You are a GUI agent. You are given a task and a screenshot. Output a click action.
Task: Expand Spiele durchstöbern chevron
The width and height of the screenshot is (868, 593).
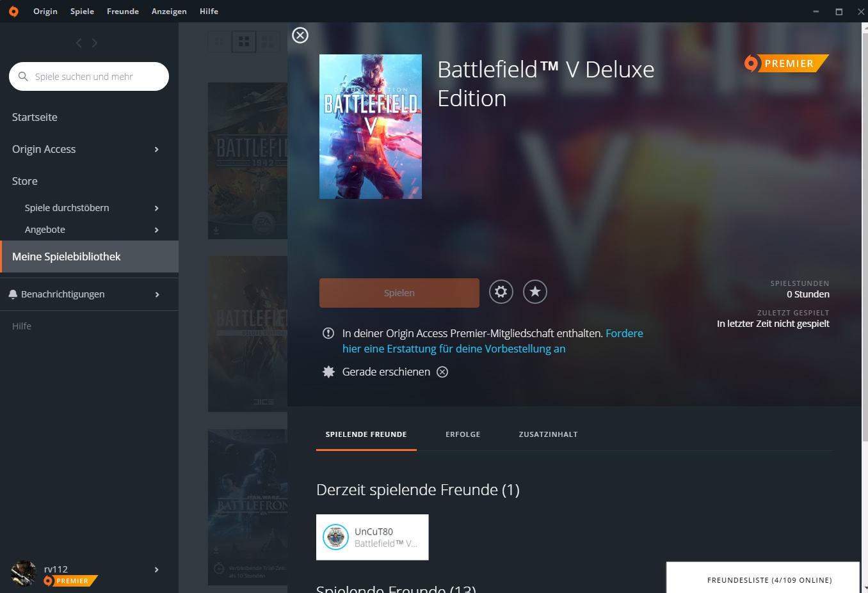pos(157,208)
